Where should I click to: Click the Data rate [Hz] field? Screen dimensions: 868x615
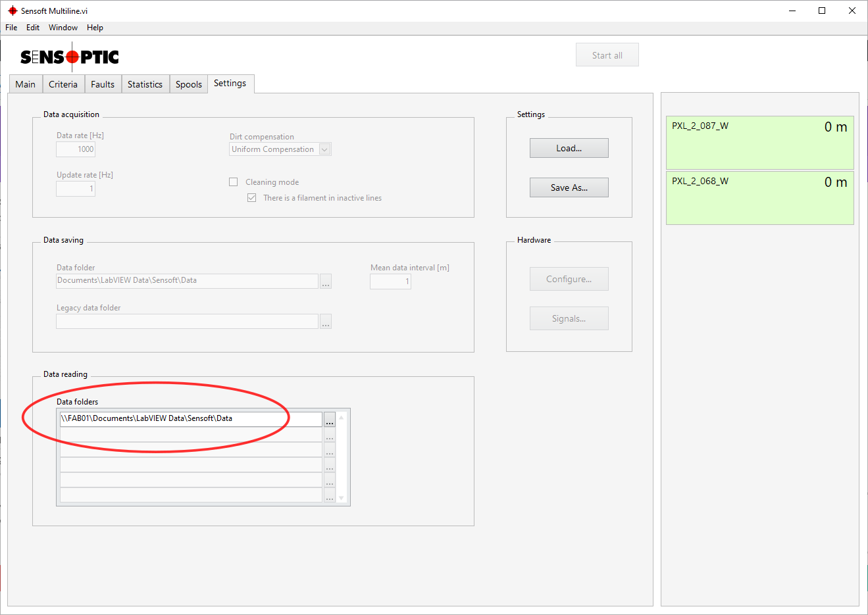(x=76, y=149)
